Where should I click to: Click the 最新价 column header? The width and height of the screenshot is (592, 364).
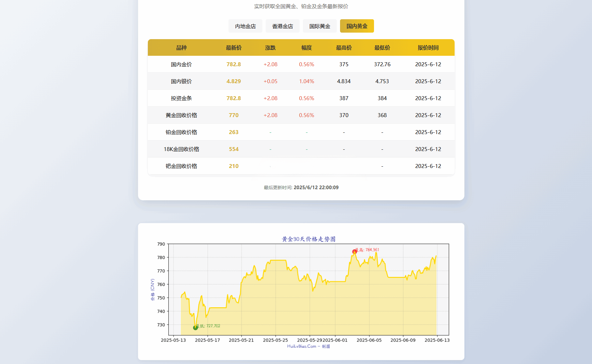point(234,47)
